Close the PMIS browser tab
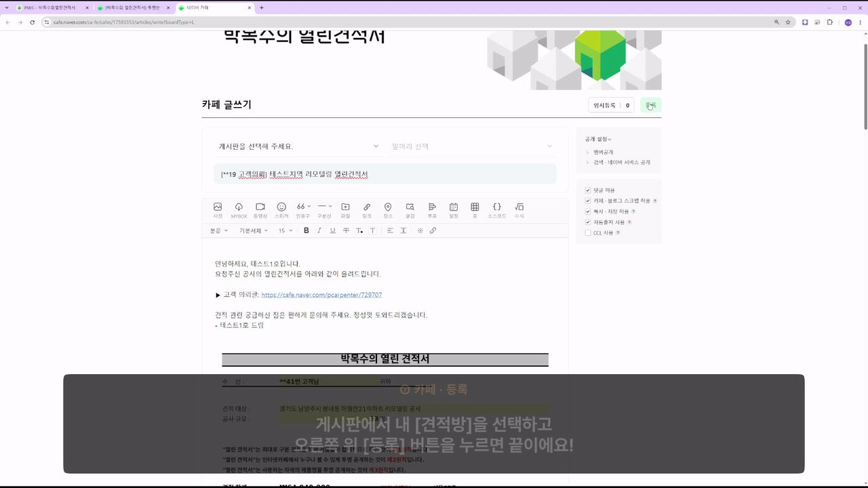 (87, 7)
